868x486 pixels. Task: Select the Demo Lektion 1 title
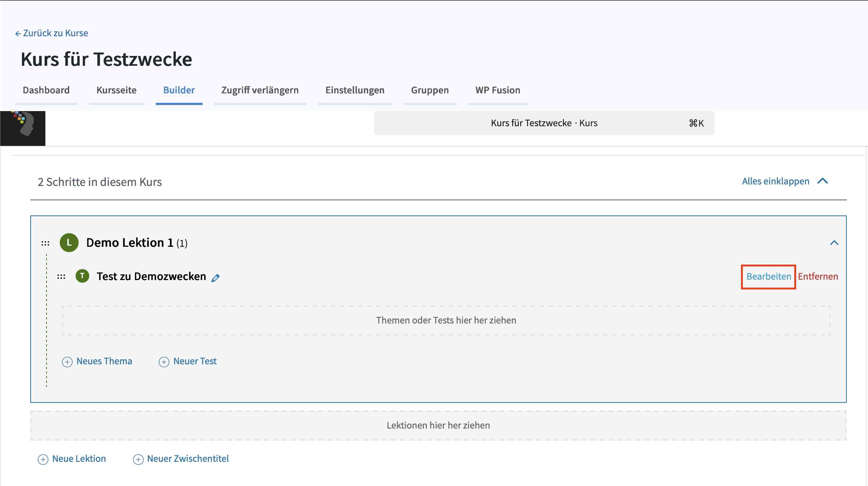click(130, 243)
